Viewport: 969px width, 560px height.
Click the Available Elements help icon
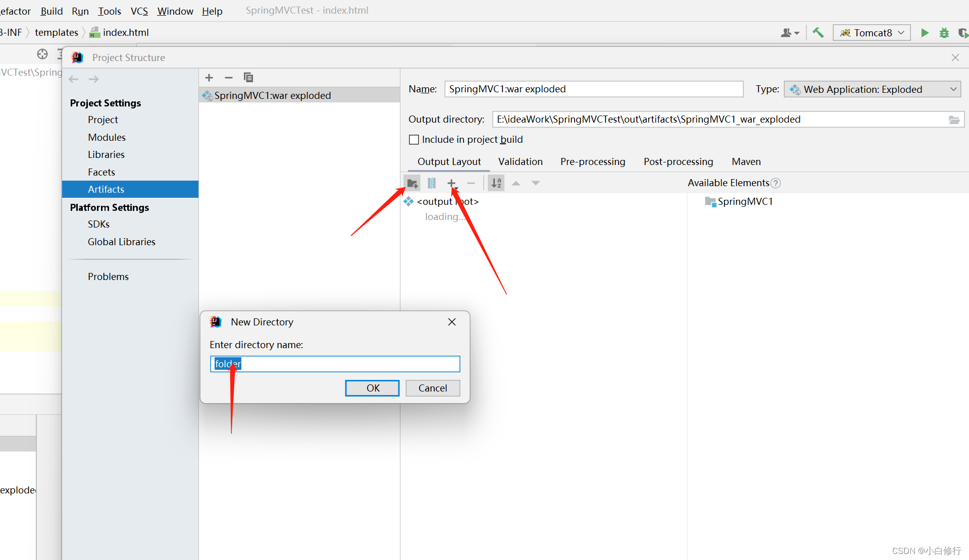click(776, 183)
